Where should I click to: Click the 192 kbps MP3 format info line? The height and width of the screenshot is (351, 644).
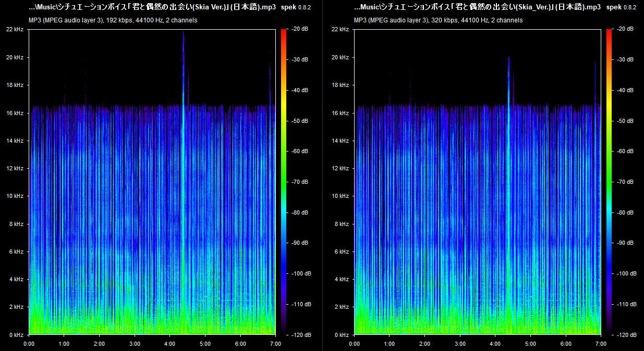point(113,20)
